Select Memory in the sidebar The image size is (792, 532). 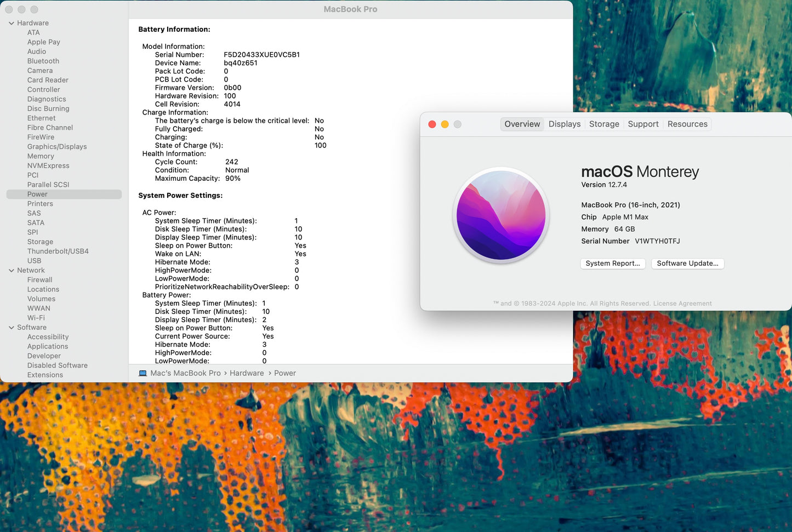tap(41, 156)
